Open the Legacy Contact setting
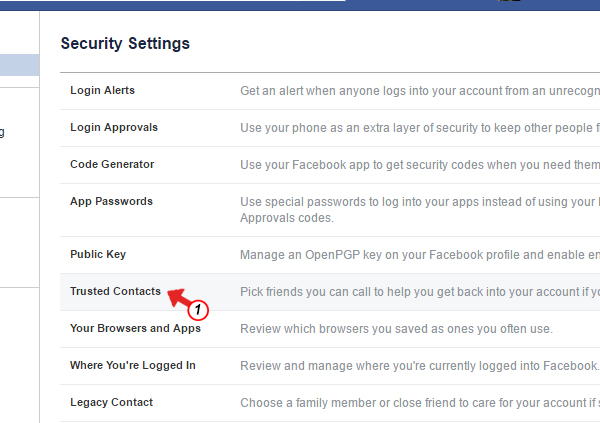Viewport: 600px width, 423px height. click(x=111, y=403)
